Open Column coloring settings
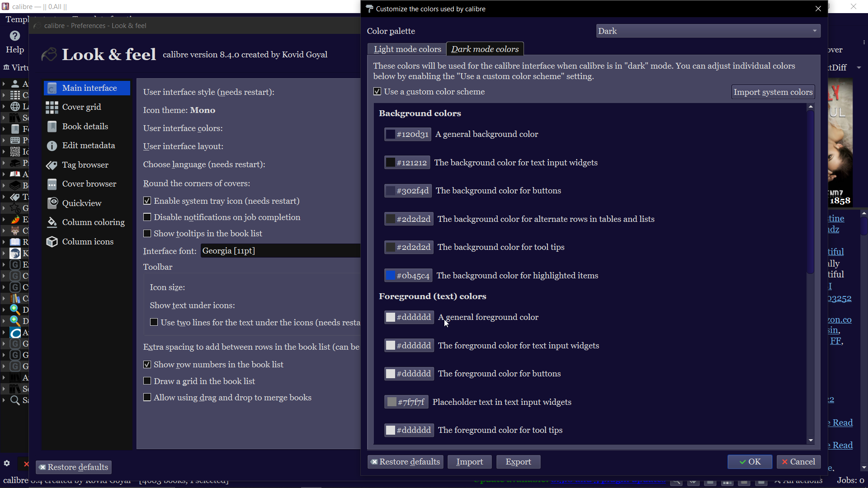The height and width of the screenshot is (488, 868). pyautogui.click(x=93, y=222)
